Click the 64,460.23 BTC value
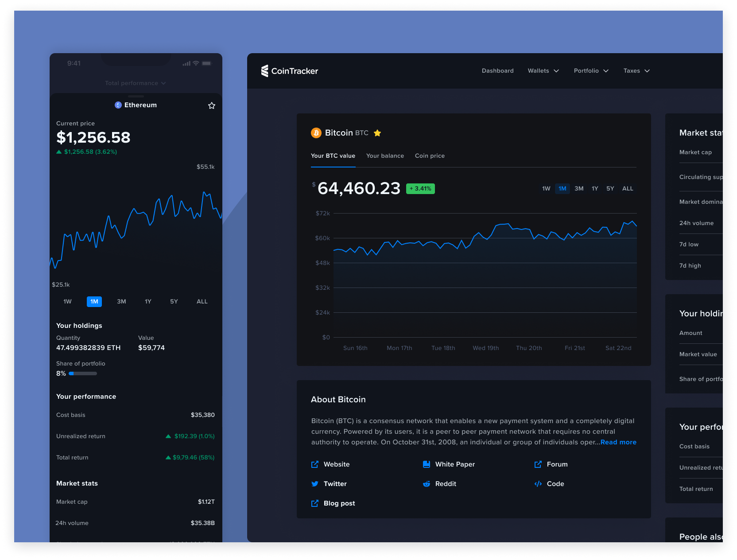This screenshot has height=560, width=737. point(359,188)
